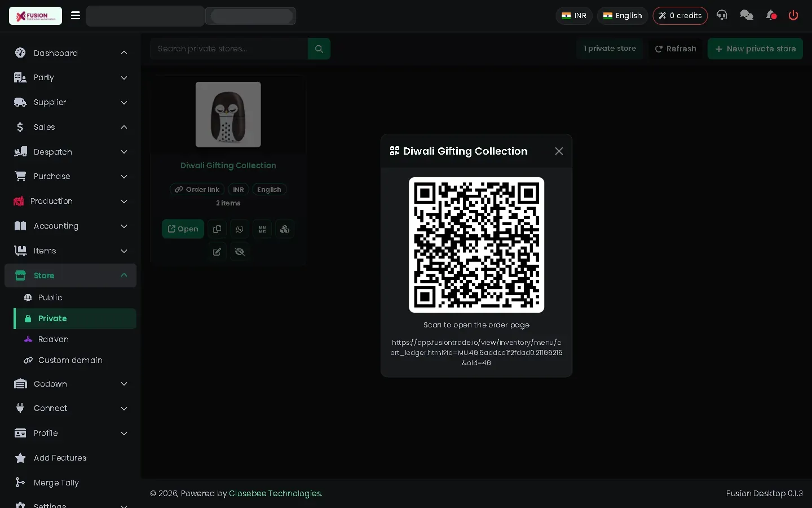Viewport: 812px width, 508px height.
Task: Open the headset support icon
Action: pyautogui.click(x=722, y=15)
